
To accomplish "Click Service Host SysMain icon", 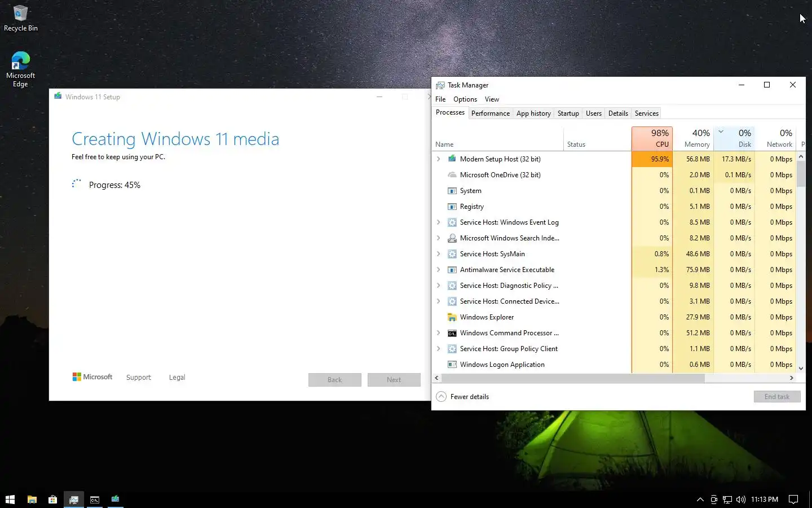I will 452,254.
